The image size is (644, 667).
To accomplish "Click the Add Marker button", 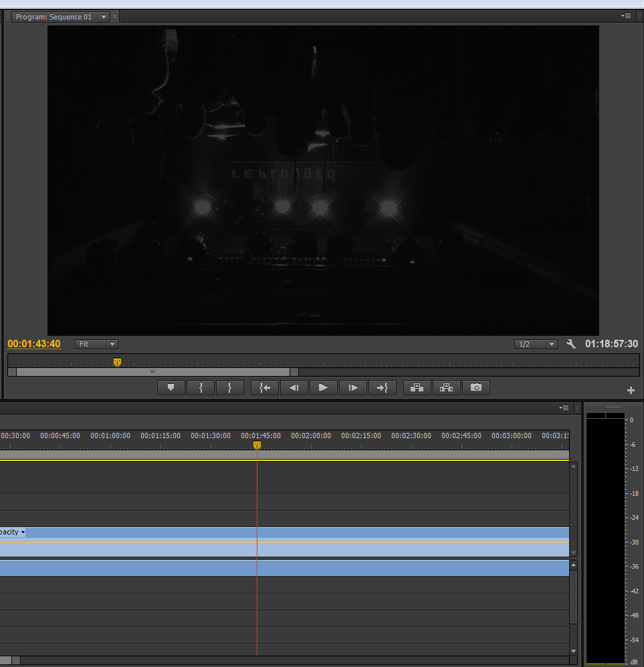I will (171, 387).
